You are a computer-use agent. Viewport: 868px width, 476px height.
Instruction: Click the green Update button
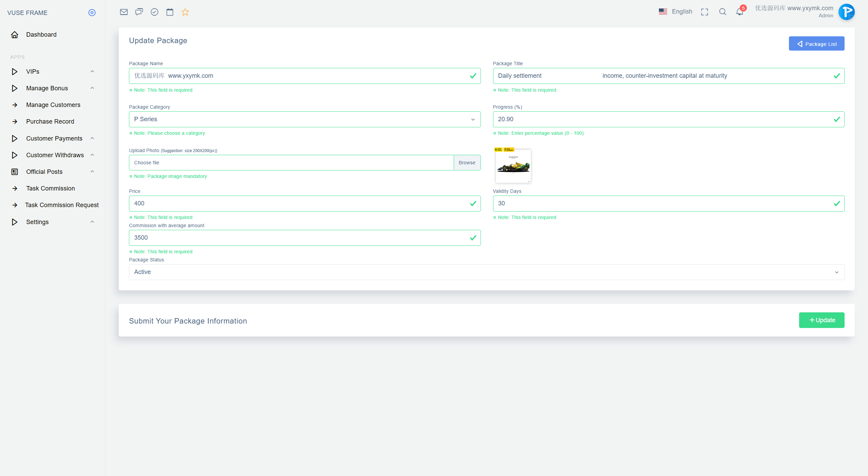822,320
